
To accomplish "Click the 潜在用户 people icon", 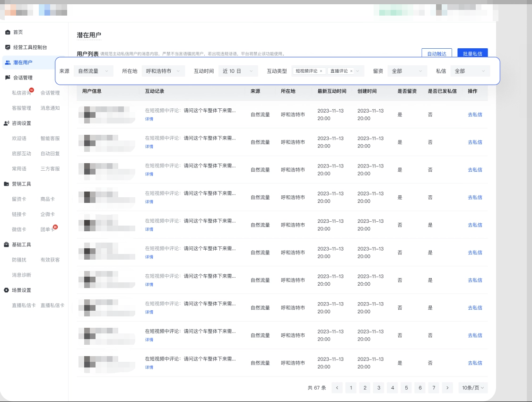I will click(7, 62).
